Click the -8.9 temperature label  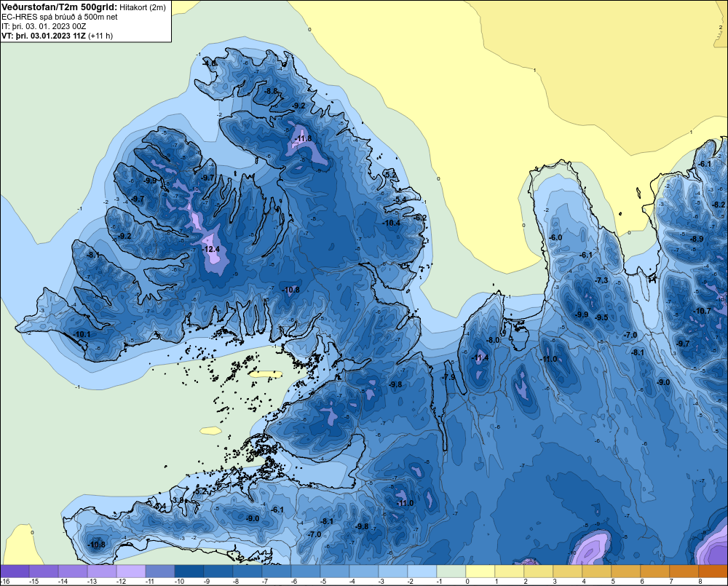tap(697, 239)
